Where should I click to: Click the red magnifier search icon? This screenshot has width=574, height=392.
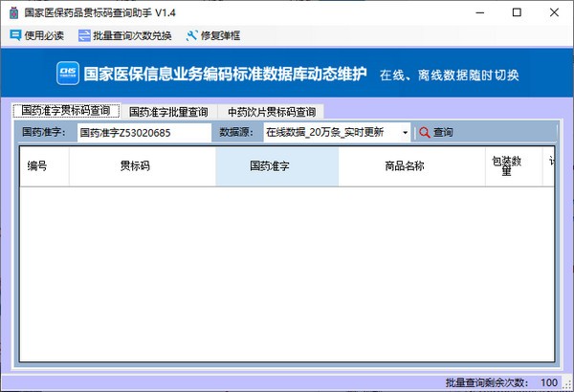424,133
